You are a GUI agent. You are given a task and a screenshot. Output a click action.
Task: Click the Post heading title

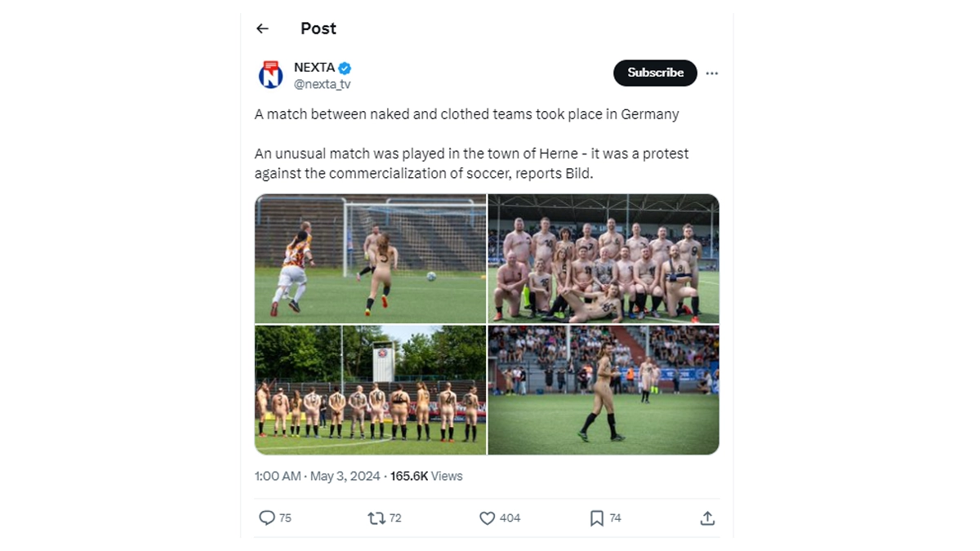click(x=318, y=29)
